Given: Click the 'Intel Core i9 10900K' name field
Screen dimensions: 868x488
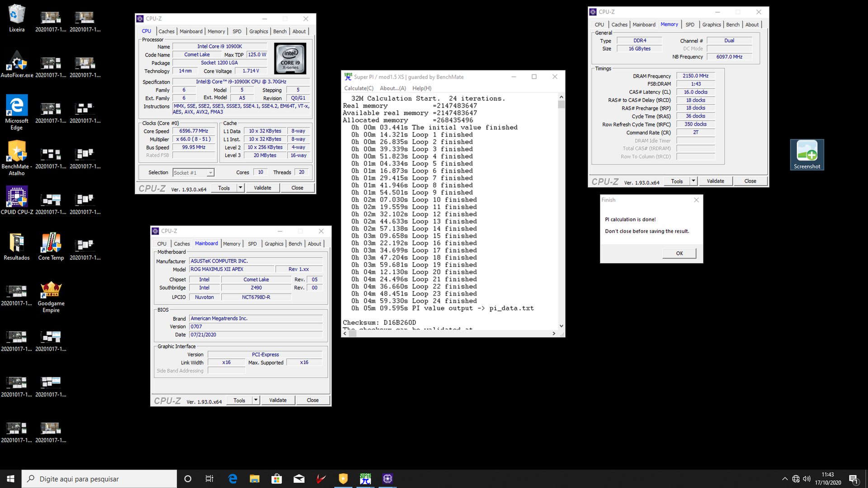Looking at the screenshot, I should pos(220,47).
